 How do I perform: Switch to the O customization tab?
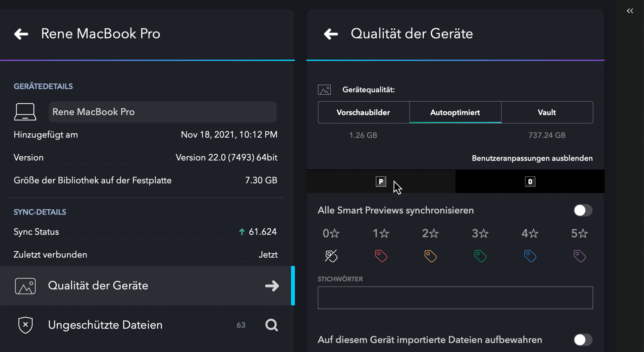click(530, 182)
